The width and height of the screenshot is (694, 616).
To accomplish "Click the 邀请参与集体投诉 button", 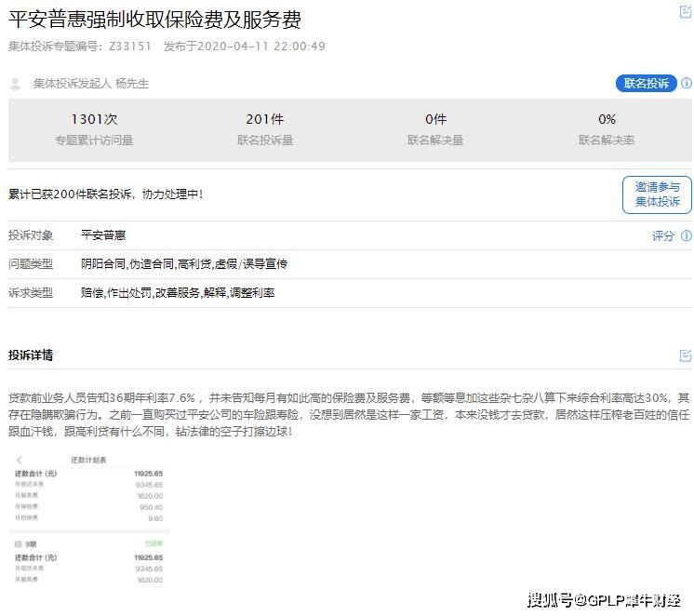I will coord(657,194).
